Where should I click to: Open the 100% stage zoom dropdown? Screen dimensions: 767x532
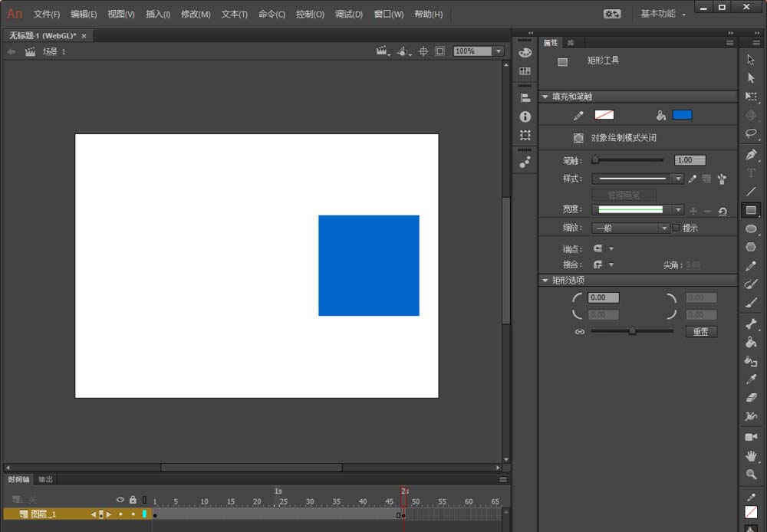498,51
